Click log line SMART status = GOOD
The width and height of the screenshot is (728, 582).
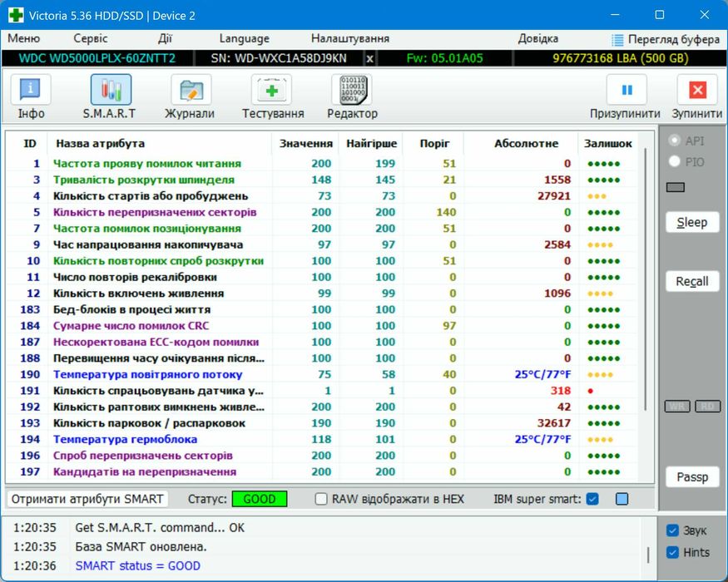(x=138, y=565)
